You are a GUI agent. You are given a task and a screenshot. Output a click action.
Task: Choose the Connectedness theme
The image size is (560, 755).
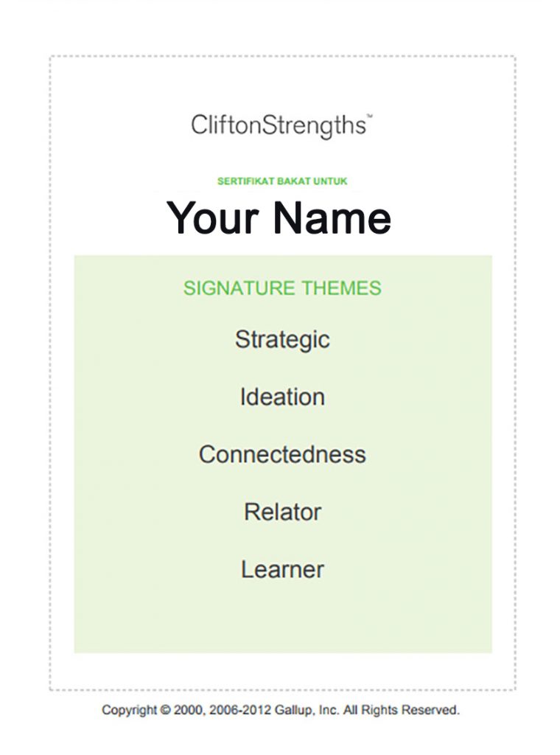pyautogui.click(x=282, y=453)
